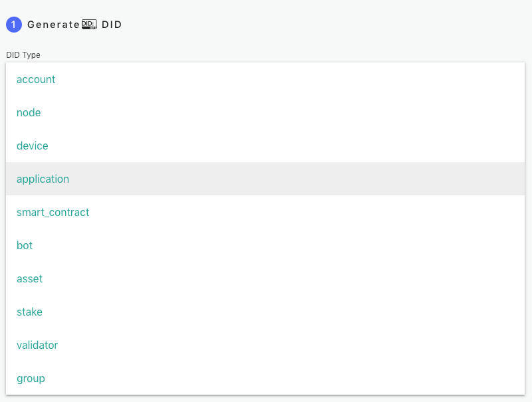The width and height of the screenshot is (532, 402).
Task: Click the DID Type field label
Action: coord(23,55)
